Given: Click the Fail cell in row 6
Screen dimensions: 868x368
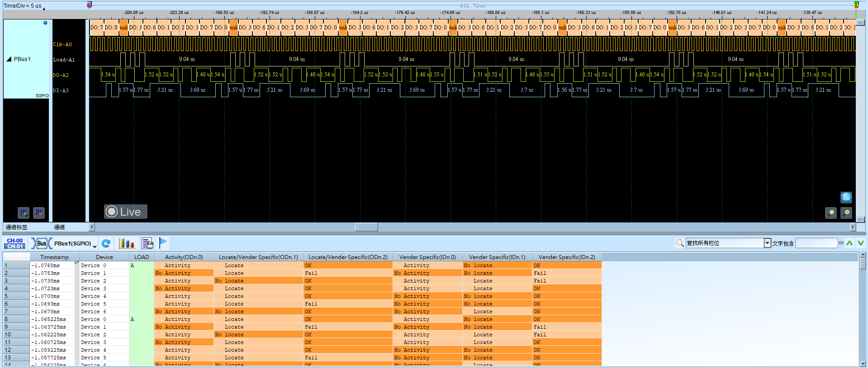Looking at the screenshot, I should [x=348, y=304].
